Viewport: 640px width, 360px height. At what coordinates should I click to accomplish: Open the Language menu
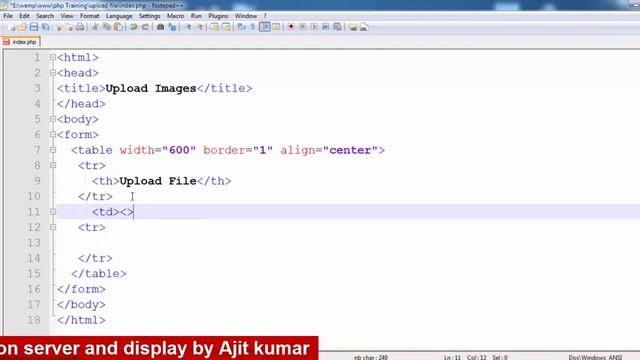119,16
